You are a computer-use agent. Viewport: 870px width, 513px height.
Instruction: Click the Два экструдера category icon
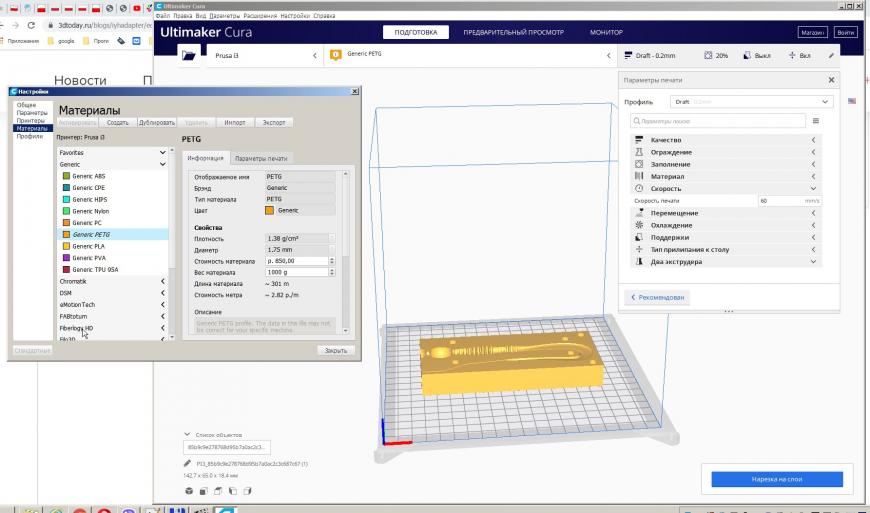639,262
